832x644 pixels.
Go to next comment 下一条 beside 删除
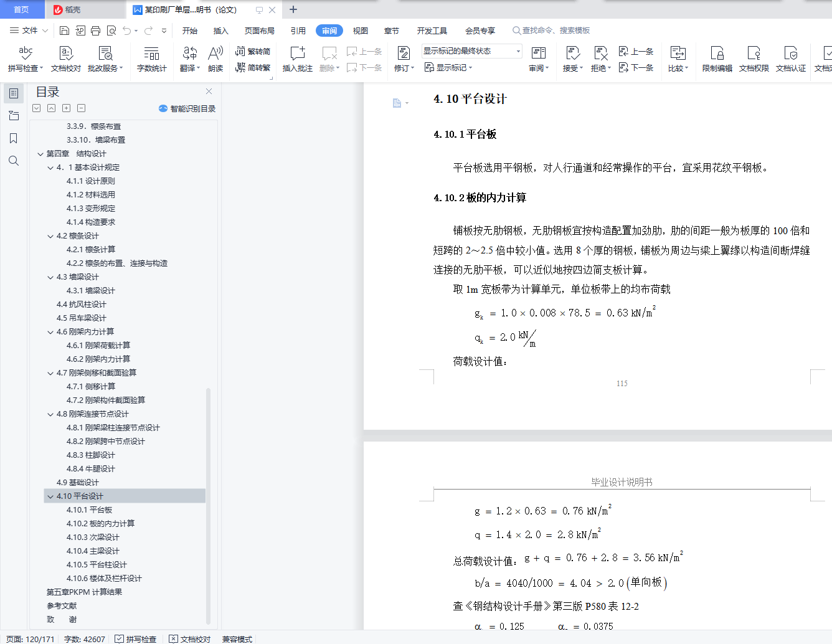pos(364,67)
